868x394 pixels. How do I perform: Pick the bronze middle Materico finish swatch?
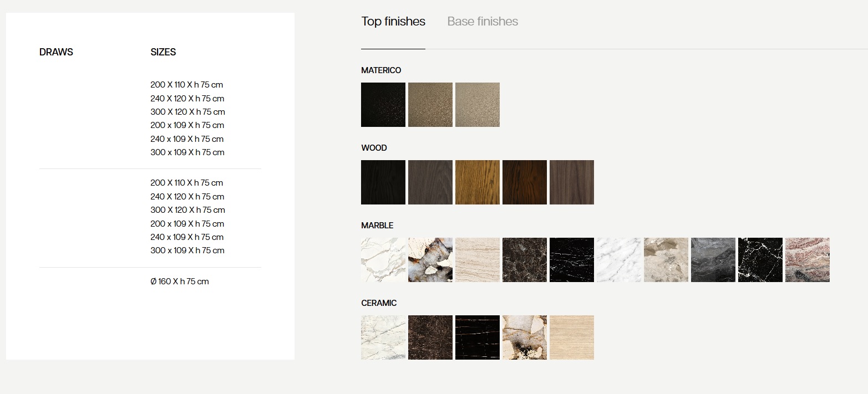(430, 105)
